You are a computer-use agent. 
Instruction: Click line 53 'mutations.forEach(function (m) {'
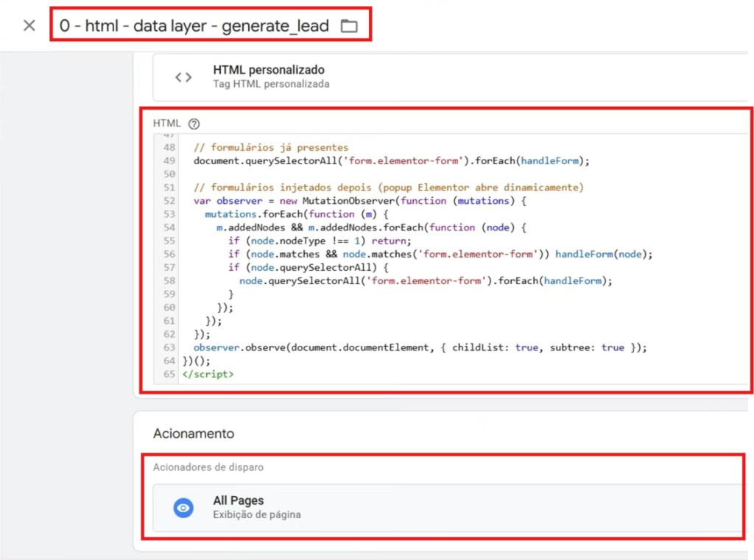coord(297,214)
